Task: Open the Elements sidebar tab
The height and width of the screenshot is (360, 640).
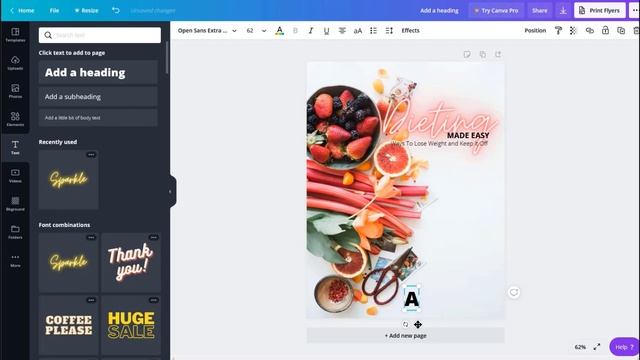Action: (x=15, y=119)
